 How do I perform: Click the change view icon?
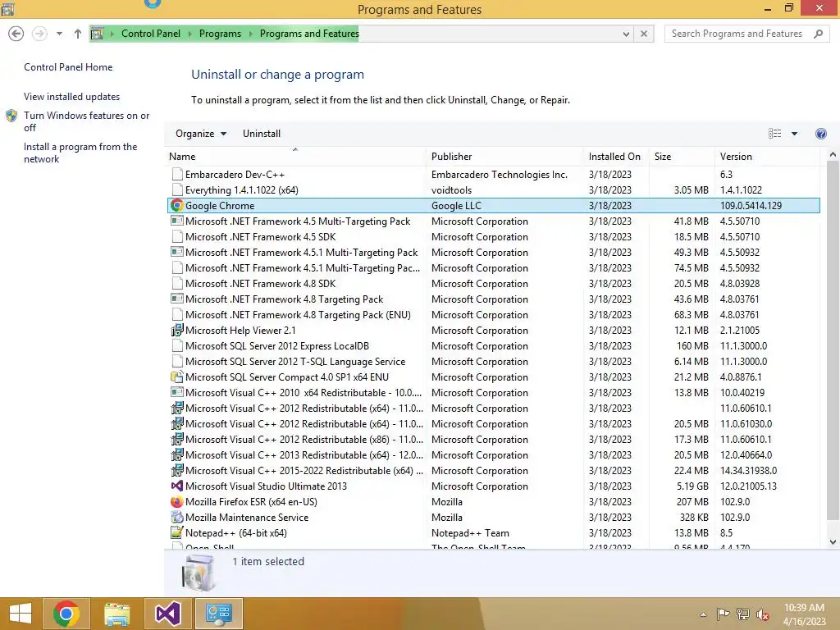774,134
